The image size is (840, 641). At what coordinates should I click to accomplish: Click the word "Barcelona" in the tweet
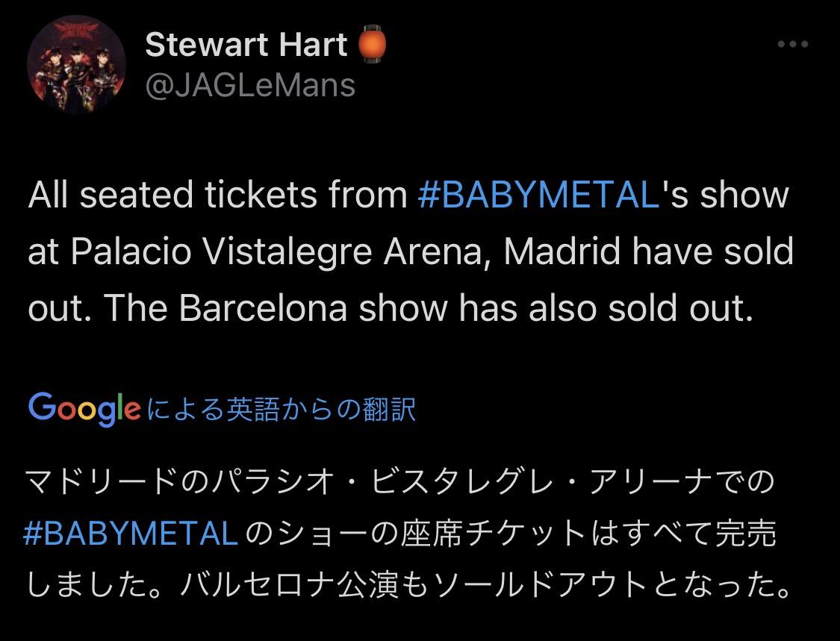point(263,308)
